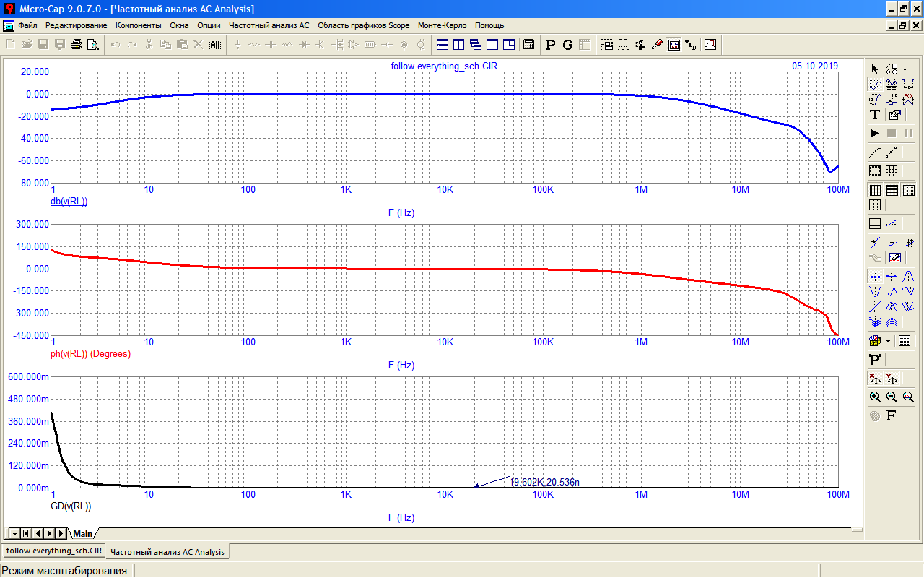Click the waveform analysis toolbar icon
The height and width of the screenshot is (578, 924).
coord(624,45)
